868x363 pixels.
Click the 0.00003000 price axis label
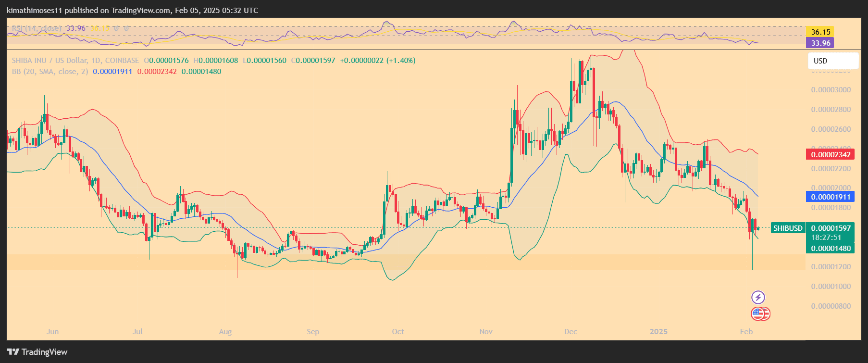point(831,90)
